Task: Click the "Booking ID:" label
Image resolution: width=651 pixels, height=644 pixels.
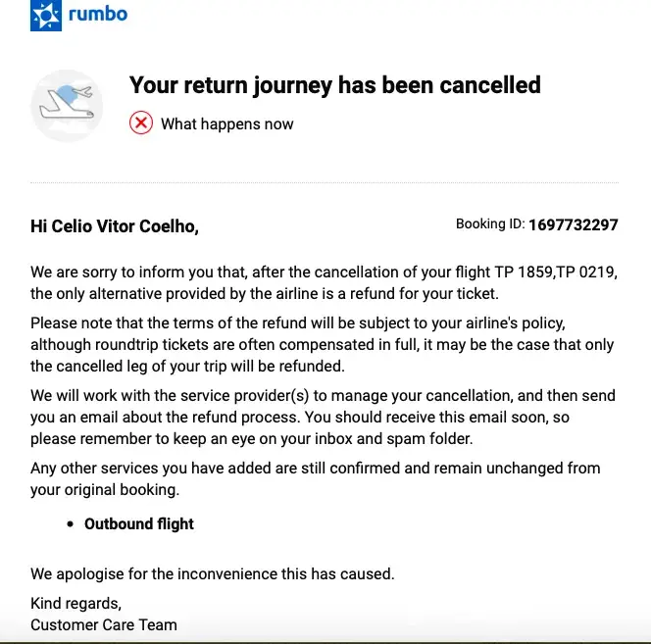Action: point(489,224)
